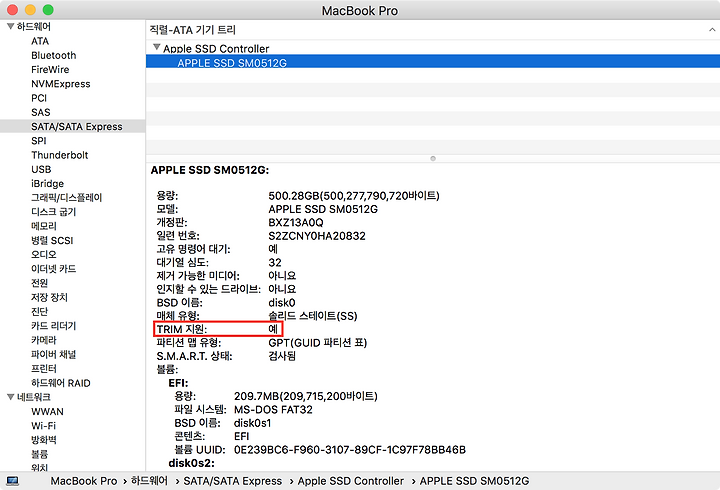The image size is (720, 490).
Task: Open 메모리 sidebar item
Action: (44, 226)
